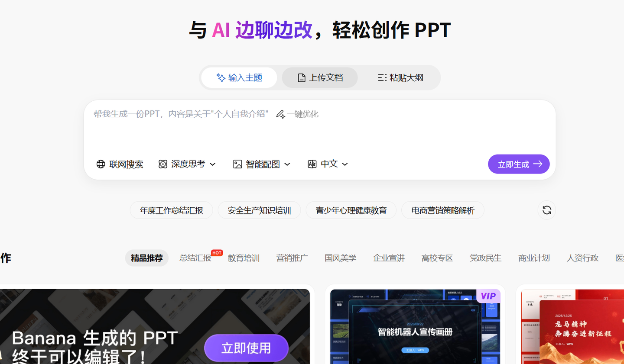Image resolution: width=624 pixels, height=364 pixels.
Task: Choose the 安全生产知识培训 suggestion
Action: (x=259, y=210)
